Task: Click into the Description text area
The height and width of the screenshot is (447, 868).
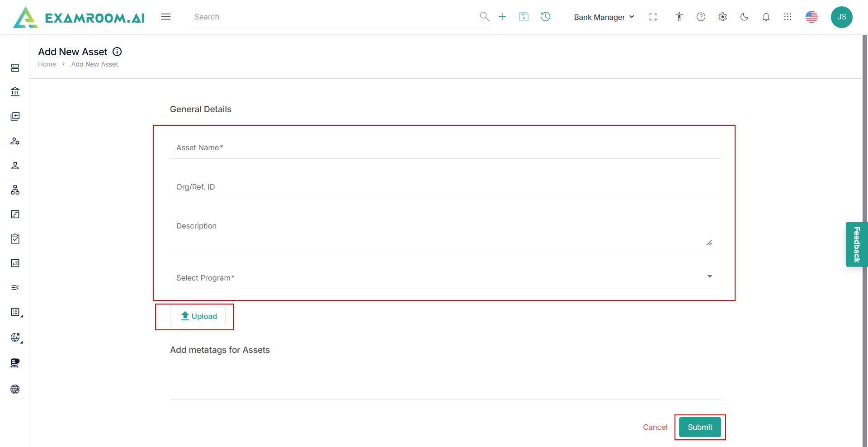Action: (x=445, y=233)
